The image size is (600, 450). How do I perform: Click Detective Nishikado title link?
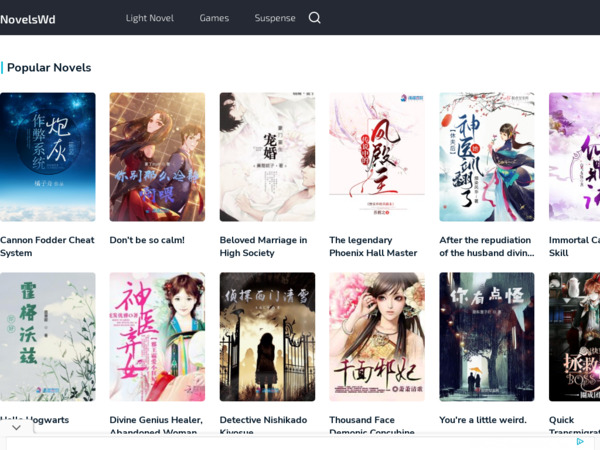(x=263, y=425)
